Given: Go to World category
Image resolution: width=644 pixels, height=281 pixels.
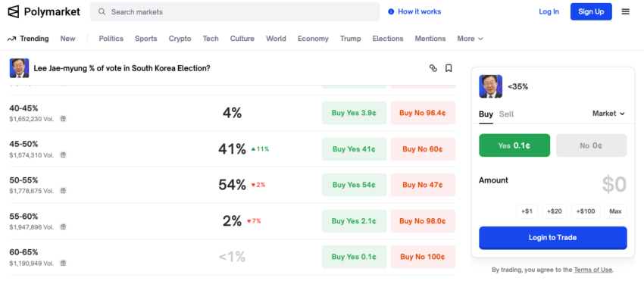Looking at the screenshot, I should pos(276,39).
